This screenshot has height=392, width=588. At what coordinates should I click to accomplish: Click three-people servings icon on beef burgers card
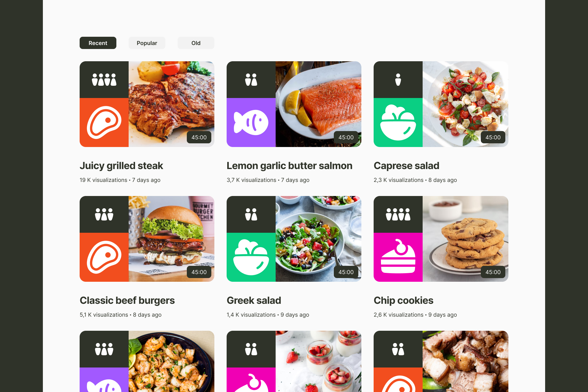point(104,214)
